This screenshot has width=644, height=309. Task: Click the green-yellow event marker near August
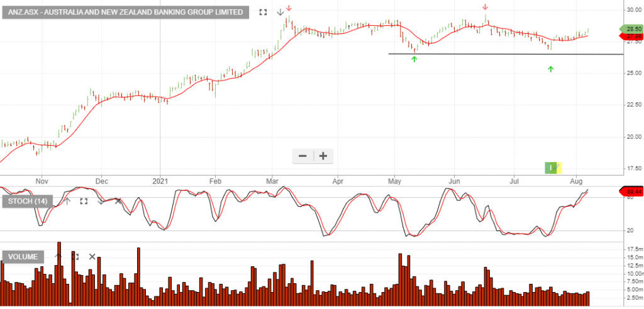553,168
